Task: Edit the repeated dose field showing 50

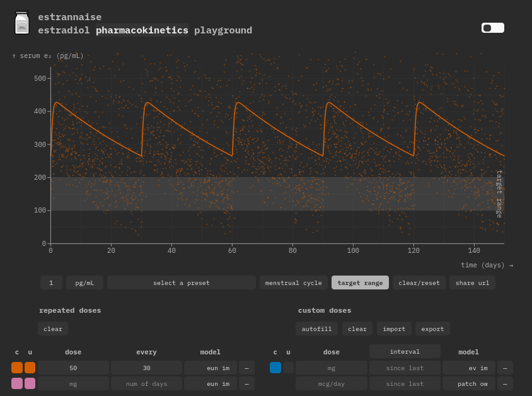Action: (x=73, y=368)
